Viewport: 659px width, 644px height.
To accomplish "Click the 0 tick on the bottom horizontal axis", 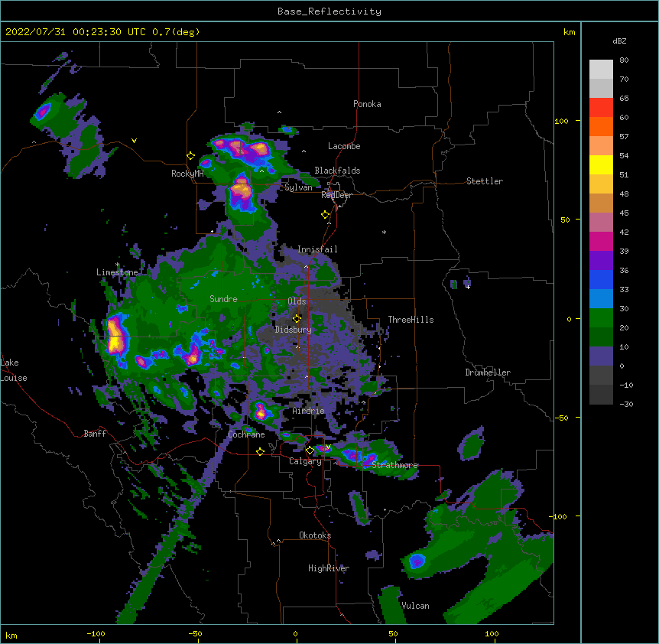I will pyautogui.click(x=295, y=634).
